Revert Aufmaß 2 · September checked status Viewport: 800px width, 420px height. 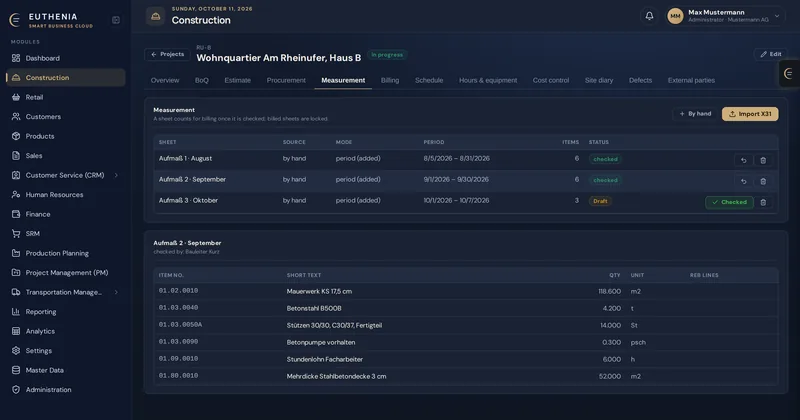743,181
